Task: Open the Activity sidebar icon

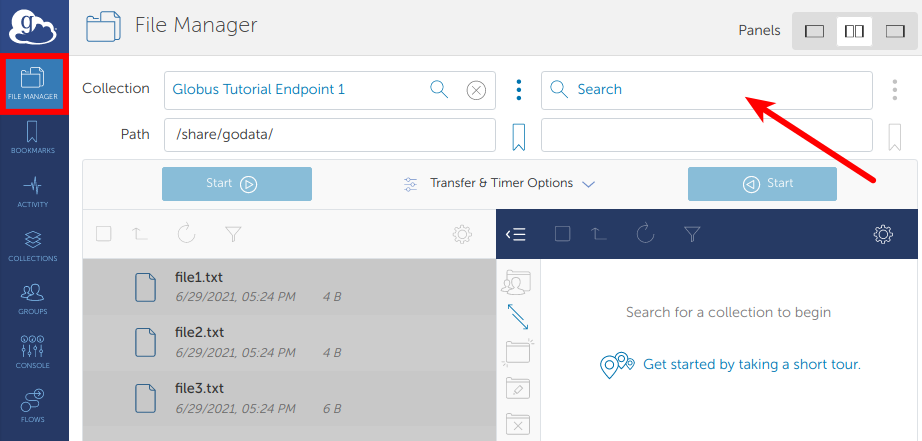Action: 33,191
